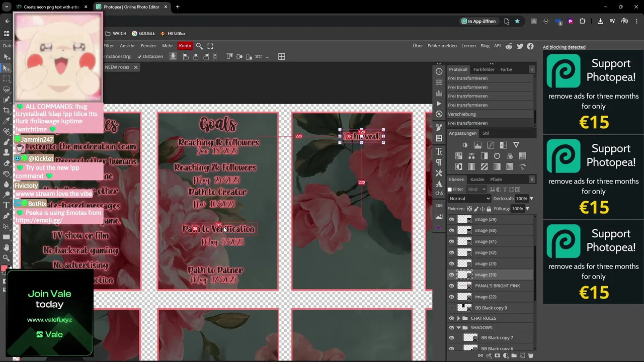Open the Mehr menu
The height and width of the screenshot is (362, 644).
coord(168,46)
